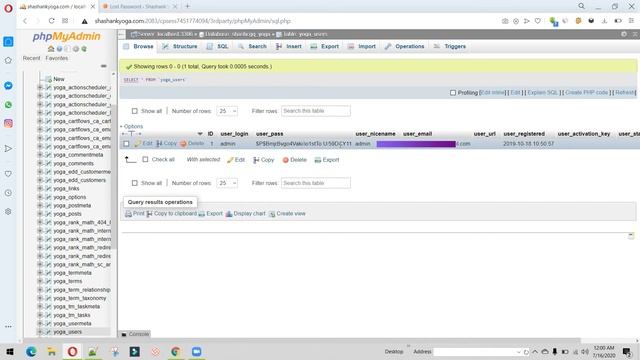
Task: Open the Export tab
Action: 324,47
